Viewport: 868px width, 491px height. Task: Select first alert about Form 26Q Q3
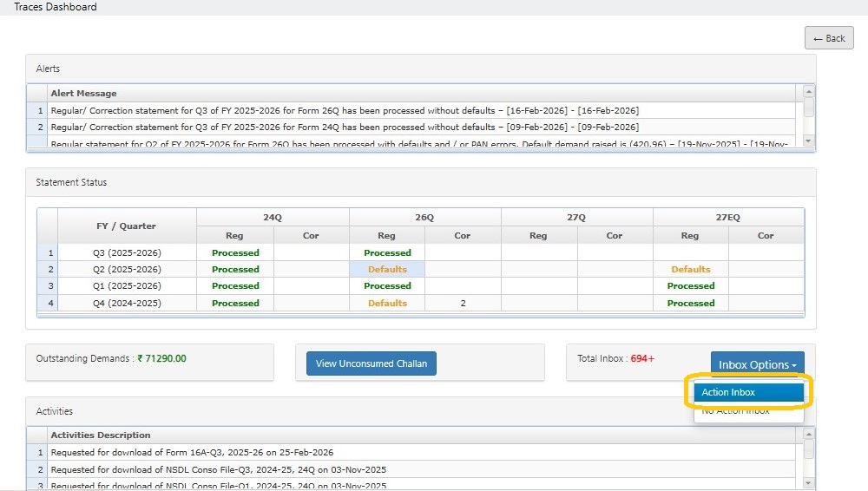click(345, 111)
